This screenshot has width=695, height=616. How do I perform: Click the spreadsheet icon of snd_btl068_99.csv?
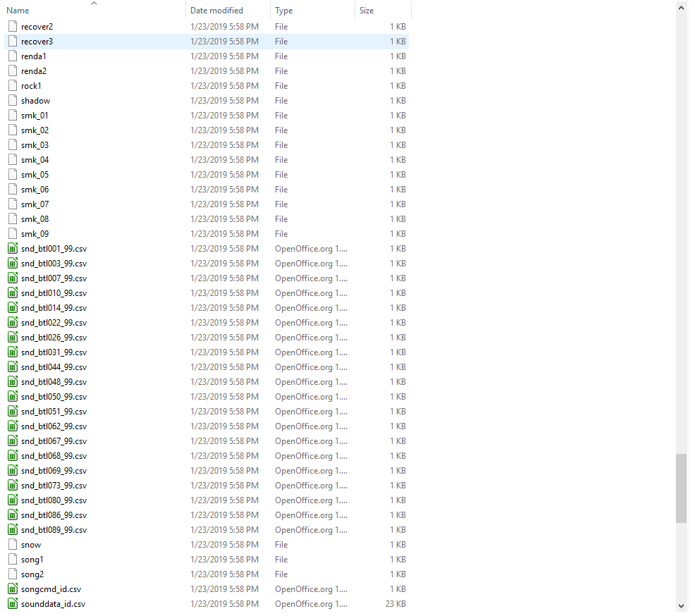pos(13,456)
